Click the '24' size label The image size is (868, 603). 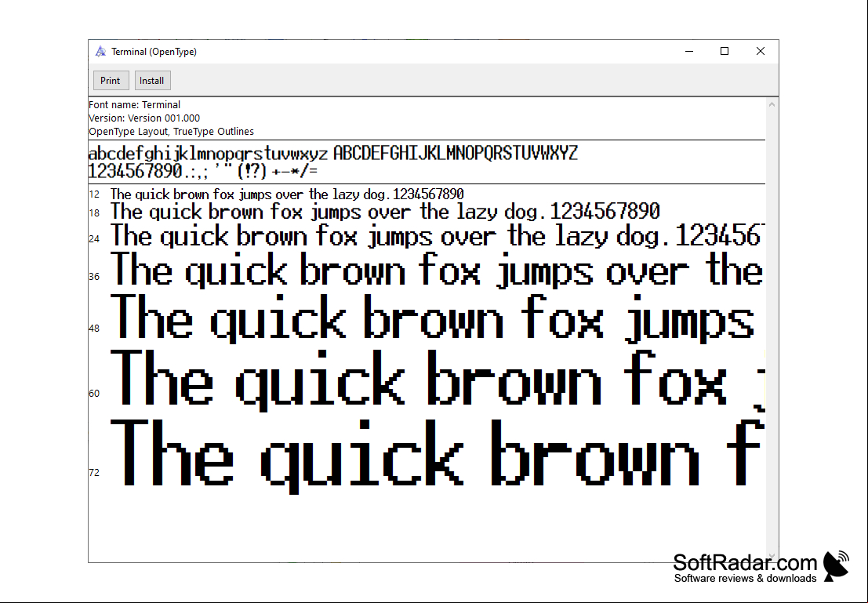click(94, 238)
